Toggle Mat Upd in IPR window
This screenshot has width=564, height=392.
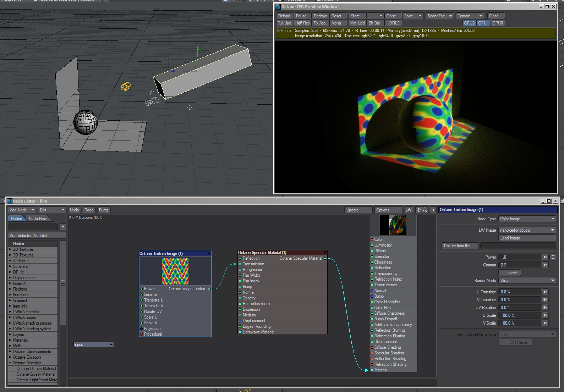[x=357, y=23]
